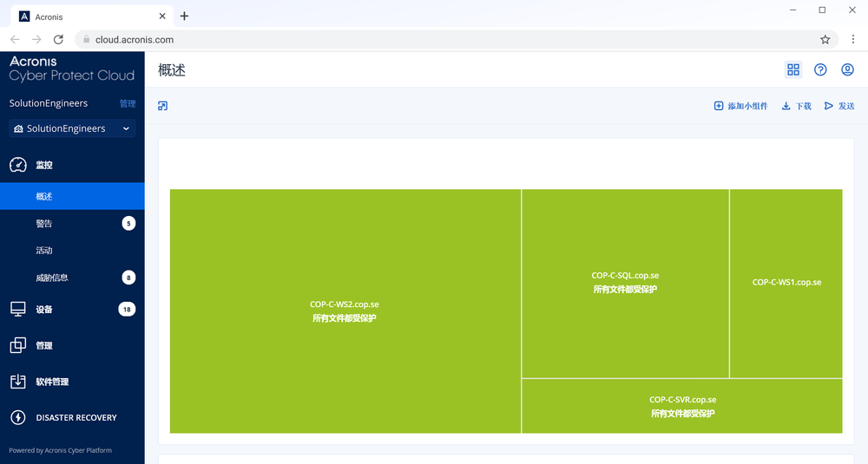Click the Disaster Recovery lightning icon
Viewport: 868px width, 464px height.
[x=17, y=417]
